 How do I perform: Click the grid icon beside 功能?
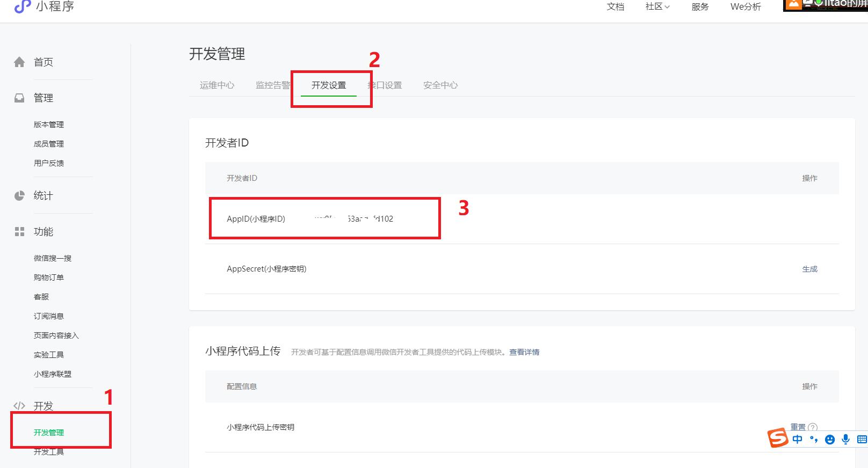19,231
